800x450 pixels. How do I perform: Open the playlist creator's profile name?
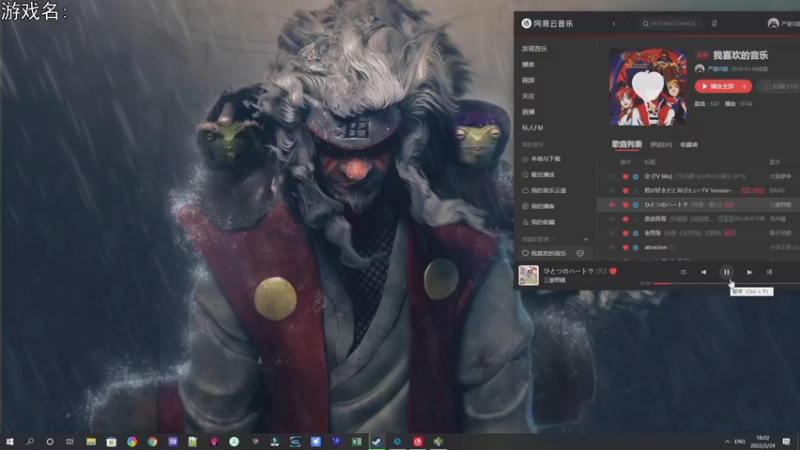click(717, 69)
